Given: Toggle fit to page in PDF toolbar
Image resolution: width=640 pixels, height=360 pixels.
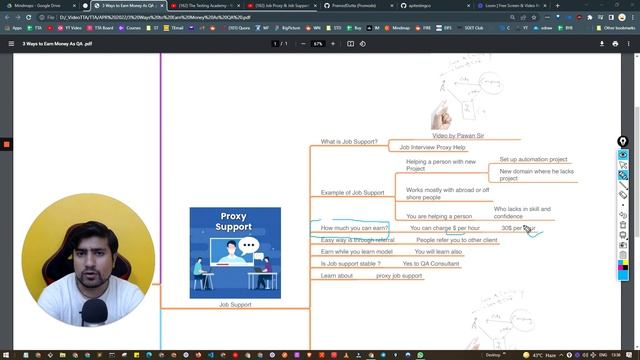Looking at the screenshot, I should pyautogui.click(x=350, y=44).
